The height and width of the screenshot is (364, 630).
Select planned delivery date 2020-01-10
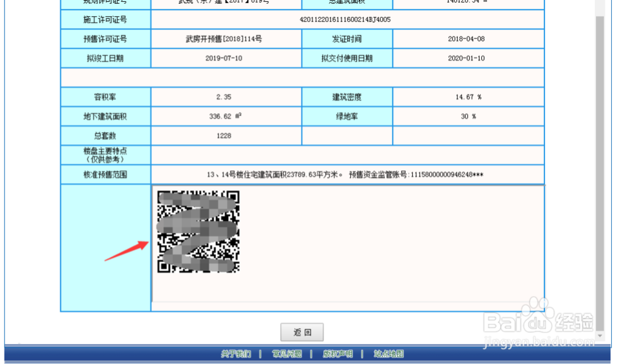click(466, 59)
